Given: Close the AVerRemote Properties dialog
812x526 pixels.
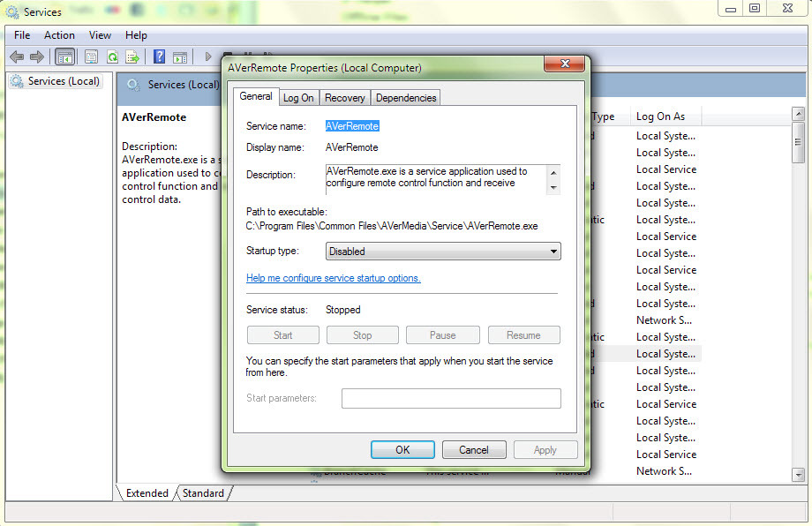Looking at the screenshot, I should (565, 64).
